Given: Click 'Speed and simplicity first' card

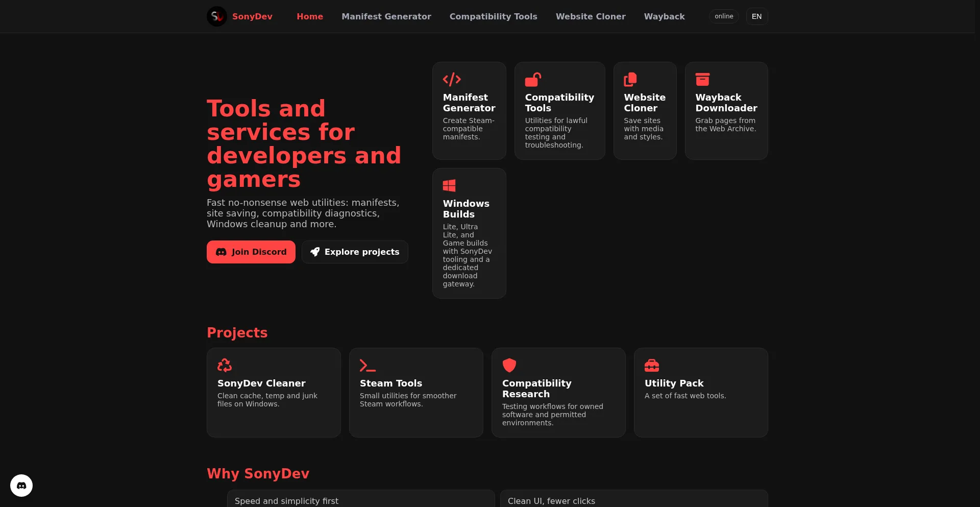Looking at the screenshot, I should [x=361, y=499].
